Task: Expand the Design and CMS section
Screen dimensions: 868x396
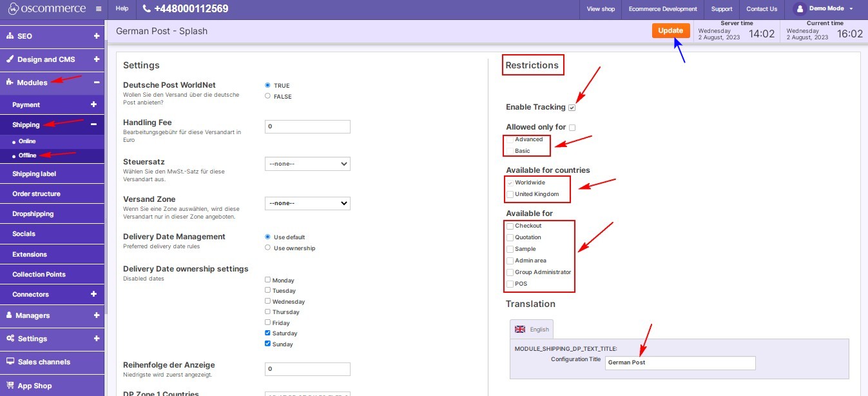Action: 97,59
